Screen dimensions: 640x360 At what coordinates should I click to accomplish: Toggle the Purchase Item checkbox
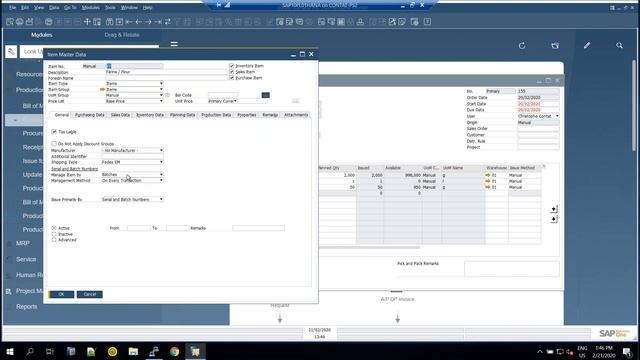pos(231,78)
